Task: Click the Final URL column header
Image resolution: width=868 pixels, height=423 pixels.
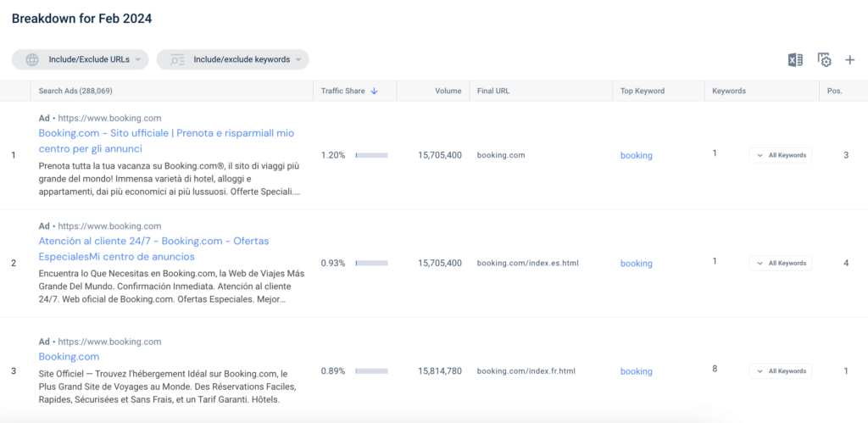Action: pyautogui.click(x=493, y=92)
